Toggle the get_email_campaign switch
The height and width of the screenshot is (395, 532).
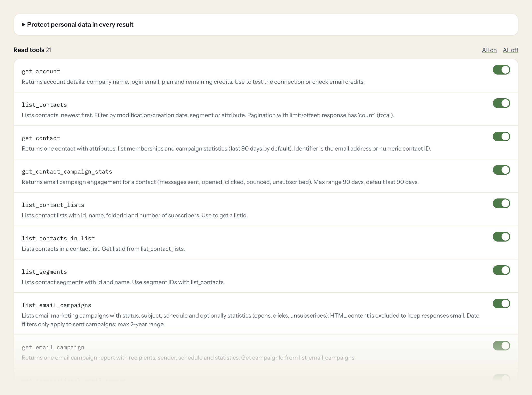pos(501,346)
